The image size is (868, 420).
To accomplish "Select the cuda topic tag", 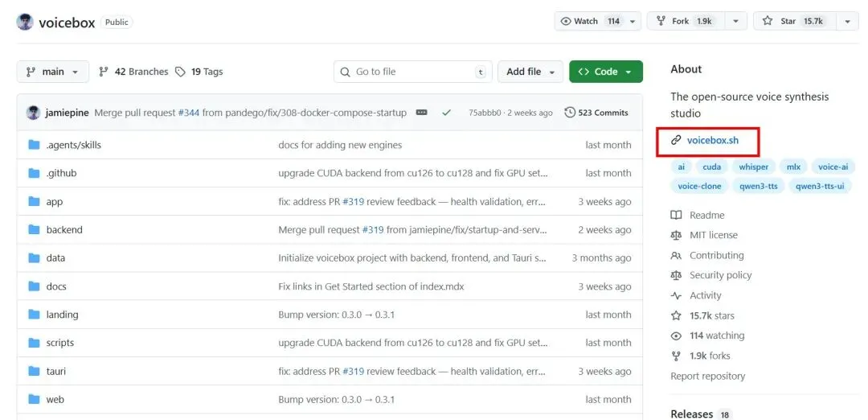I will 711,167.
